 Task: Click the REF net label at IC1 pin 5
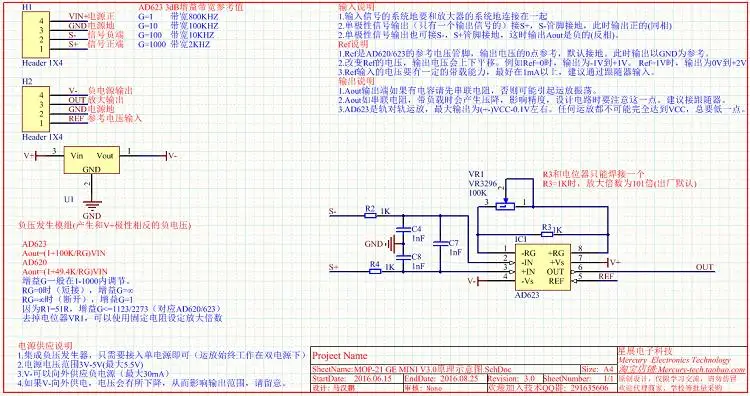click(606, 276)
